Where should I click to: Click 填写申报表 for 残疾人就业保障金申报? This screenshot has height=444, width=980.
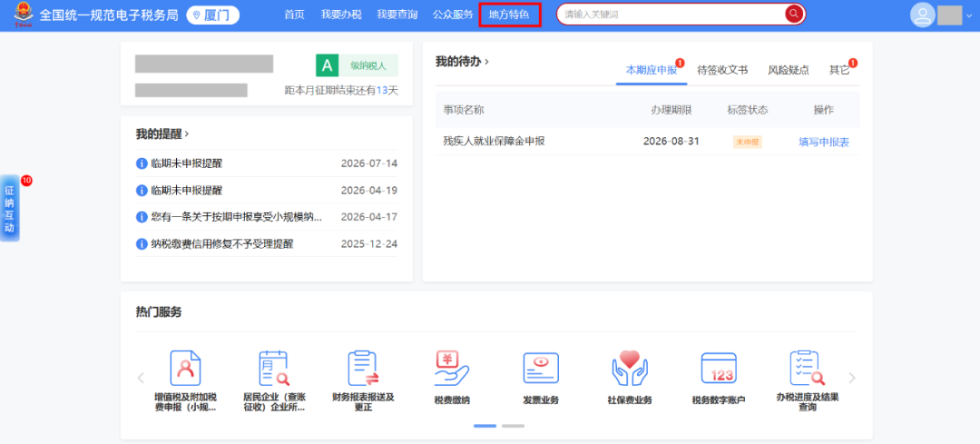click(x=824, y=142)
